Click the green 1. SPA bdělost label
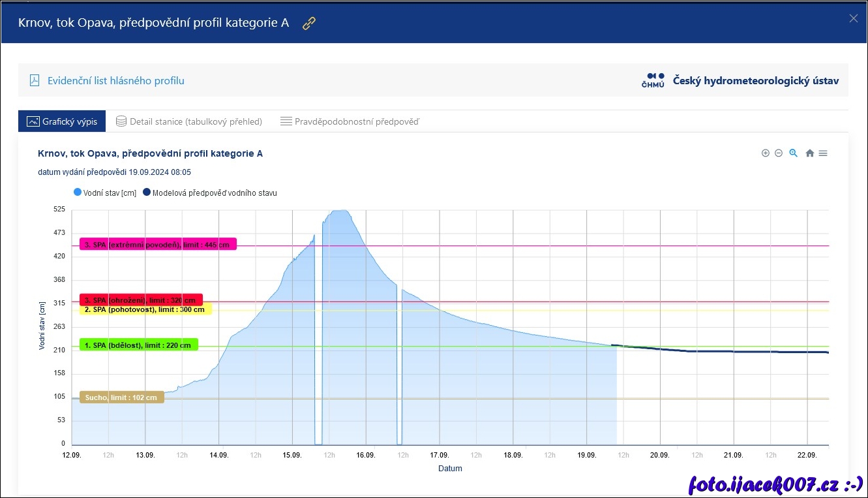This screenshot has width=868, height=498. click(x=138, y=345)
